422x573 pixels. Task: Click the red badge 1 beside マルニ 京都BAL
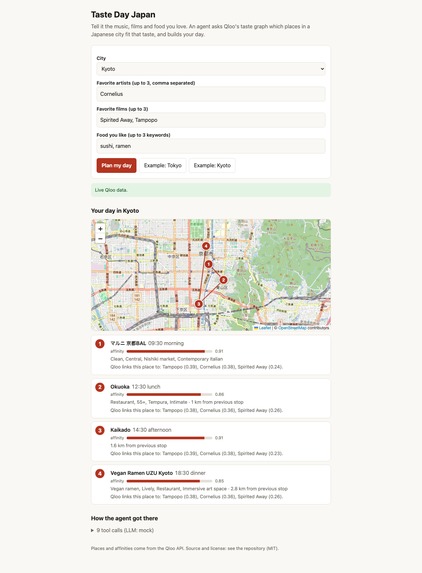(100, 344)
